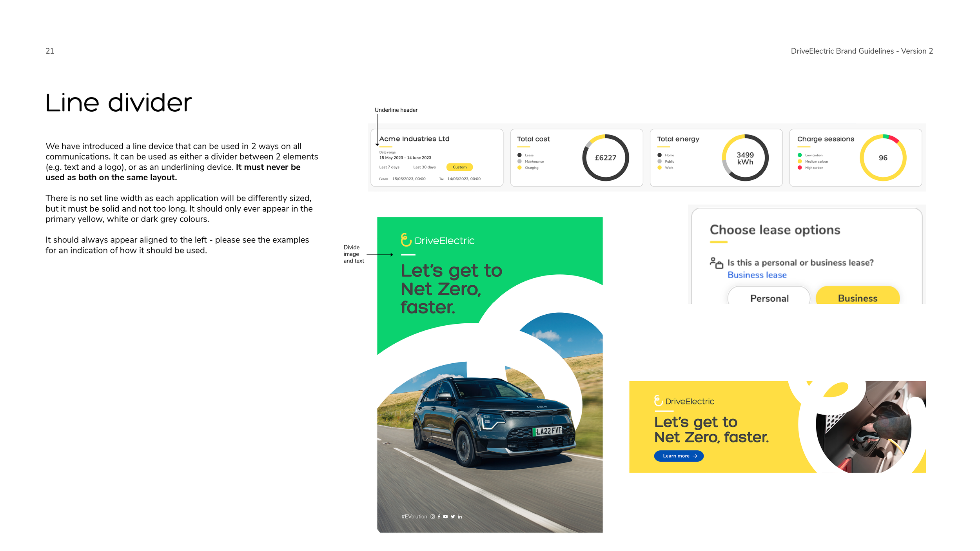The width and height of the screenshot is (980, 551).
Task: Click the page number 21
Action: [x=50, y=51]
